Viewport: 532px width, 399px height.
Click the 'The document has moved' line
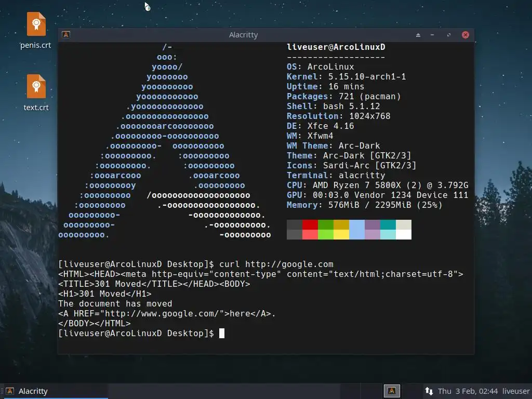(x=115, y=303)
